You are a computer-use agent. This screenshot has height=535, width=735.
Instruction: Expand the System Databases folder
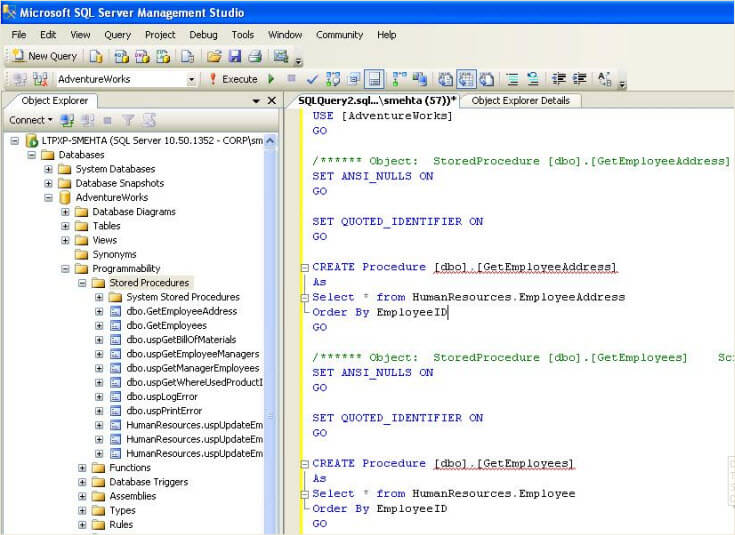(48, 169)
